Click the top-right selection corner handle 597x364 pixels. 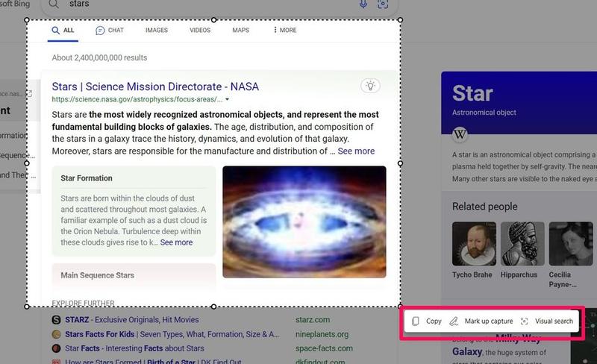(400, 20)
